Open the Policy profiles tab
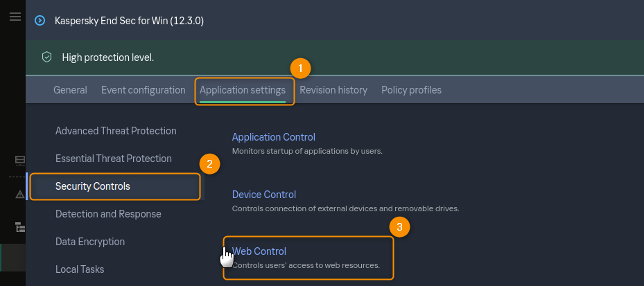 [x=411, y=90]
